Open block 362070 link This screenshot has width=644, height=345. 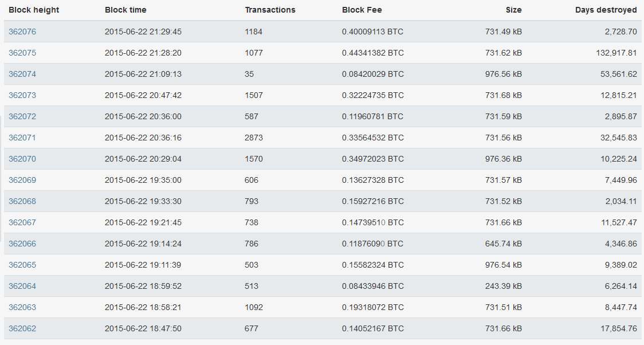[x=22, y=159]
